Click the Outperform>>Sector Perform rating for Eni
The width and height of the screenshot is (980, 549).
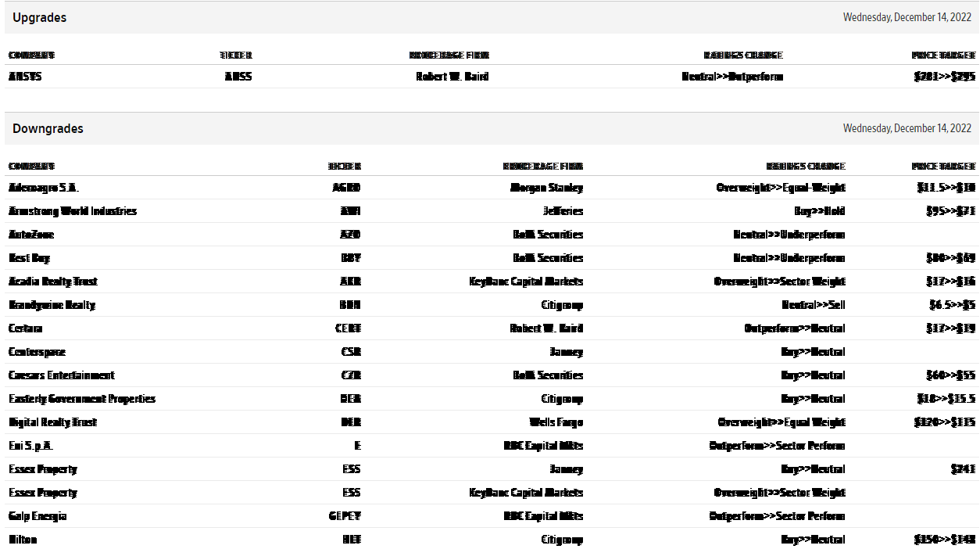(x=778, y=446)
